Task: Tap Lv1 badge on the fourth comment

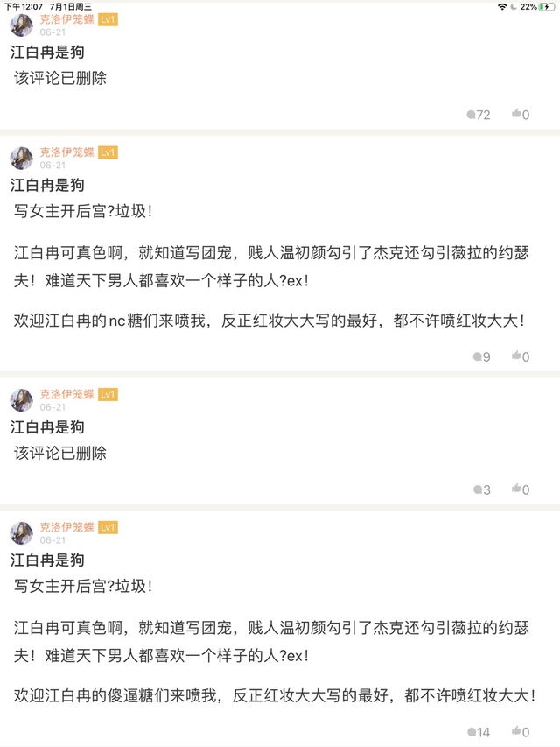Action: [108, 527]
